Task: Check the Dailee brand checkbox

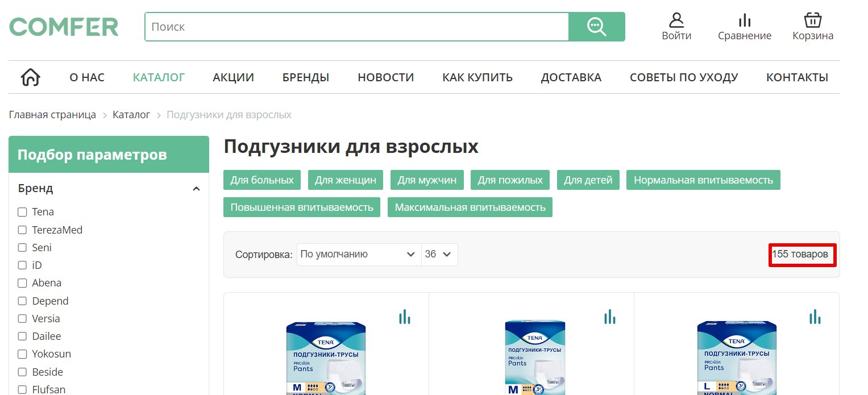Action: point(22,336)
